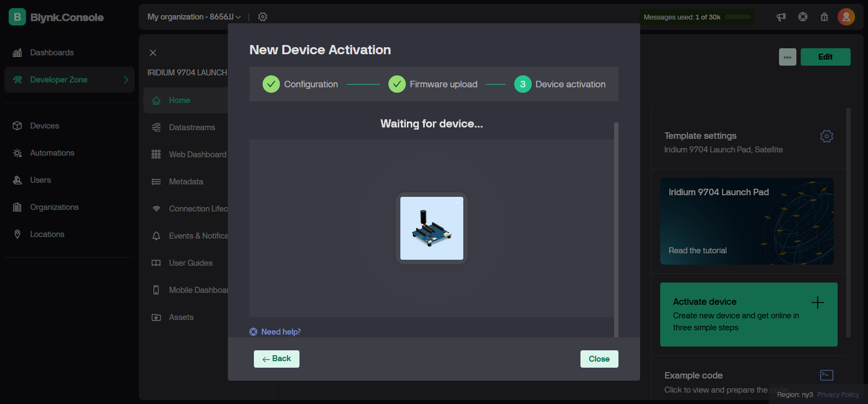
Task: Click the Close button in dialog
Action: pyautogui.click(x=599, y=359)
